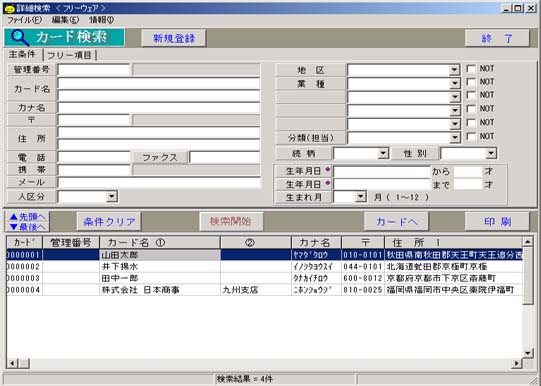The image size is (541, 386).
Task: Click the カナ名 input field
Action: [159, 108]
